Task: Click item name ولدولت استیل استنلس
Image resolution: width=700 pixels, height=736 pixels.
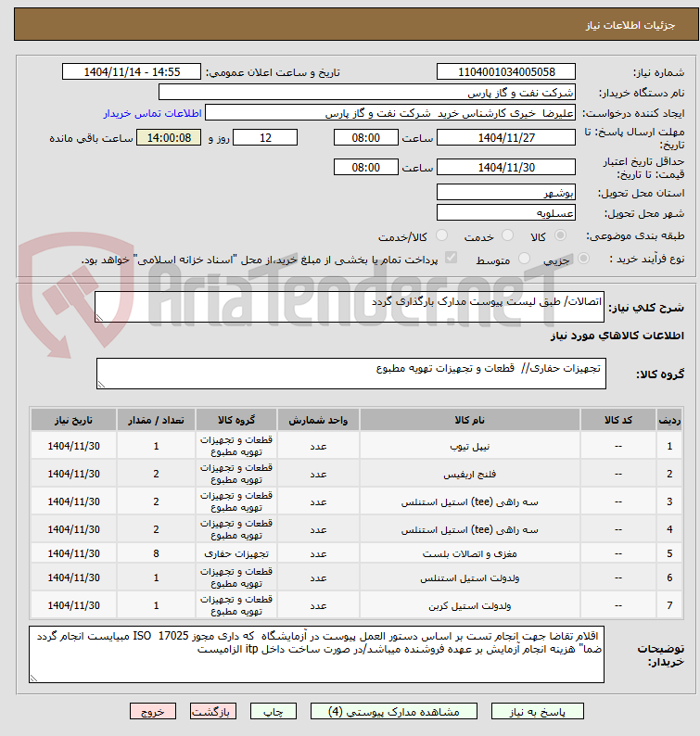Action: click(x=469, y=577)
